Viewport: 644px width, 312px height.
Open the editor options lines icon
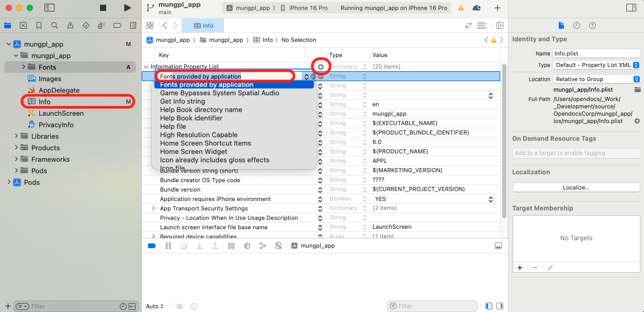[x=481, y=25]
